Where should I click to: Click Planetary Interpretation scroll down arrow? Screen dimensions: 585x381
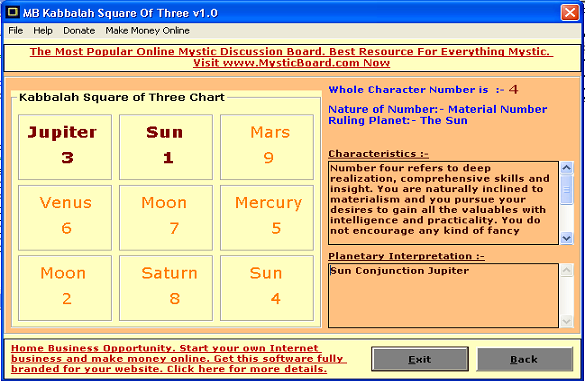click(x=567, y=321)
